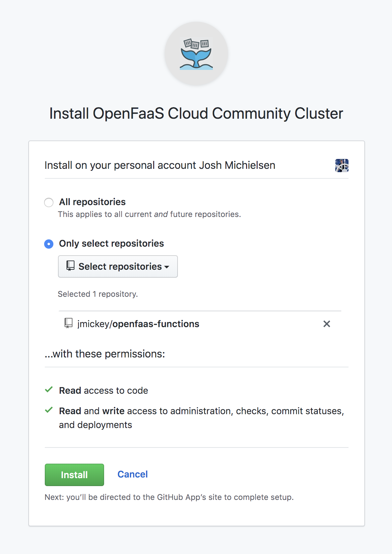Click the repository icon beside jmickey/openfaas-functions
Viewport: 392px width, 554px height.
(x=69, y=323)
